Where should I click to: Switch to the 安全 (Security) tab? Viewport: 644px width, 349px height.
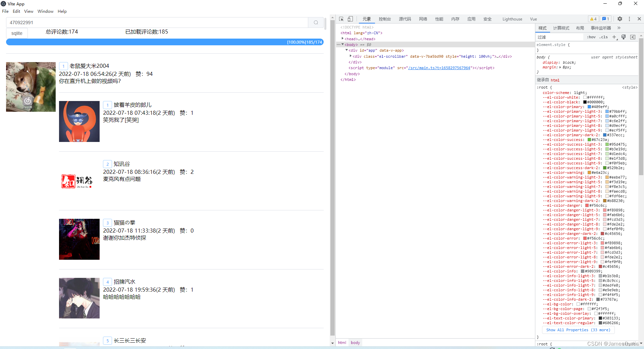click(487, 19)
